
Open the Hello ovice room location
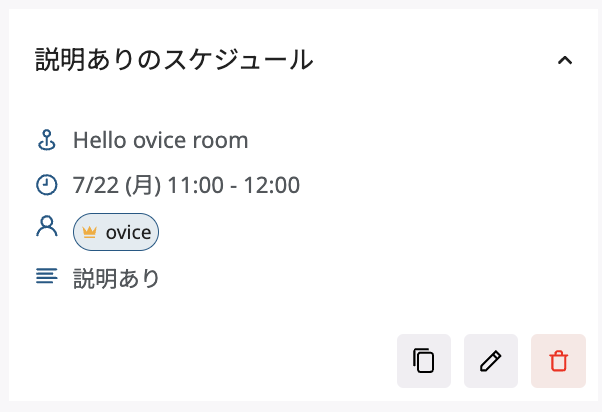click(x=160, y=140)
